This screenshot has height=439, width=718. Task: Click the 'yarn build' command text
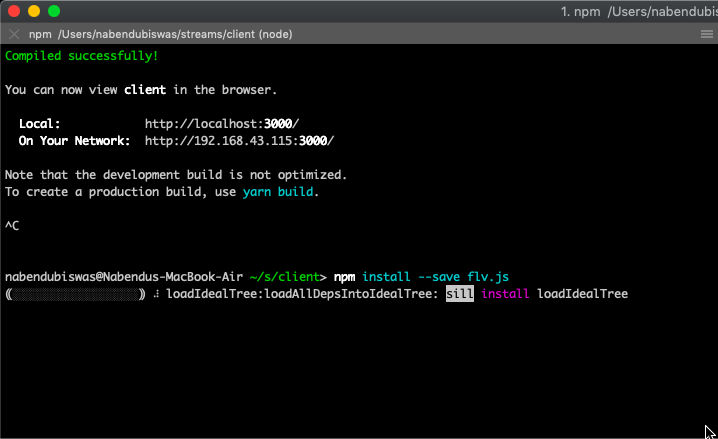coord(278,192)
